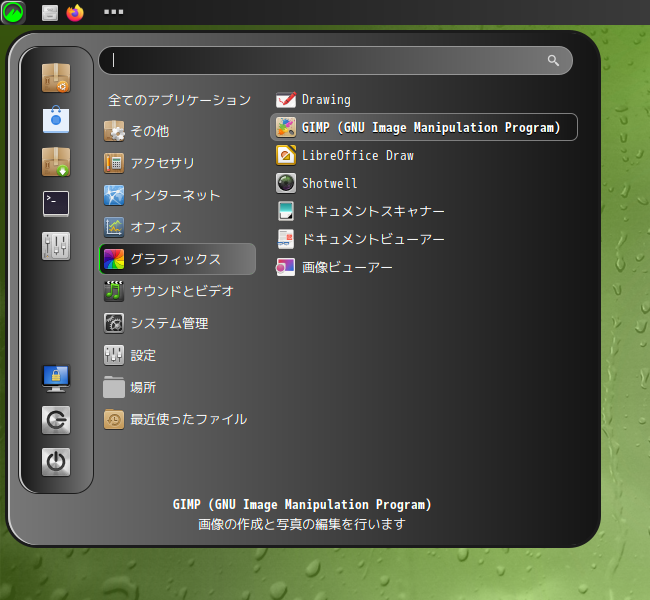The height and width of the screenshot is (600, 650).
Task: Lock the screen using the monitor lock icon
Action: 56,378
